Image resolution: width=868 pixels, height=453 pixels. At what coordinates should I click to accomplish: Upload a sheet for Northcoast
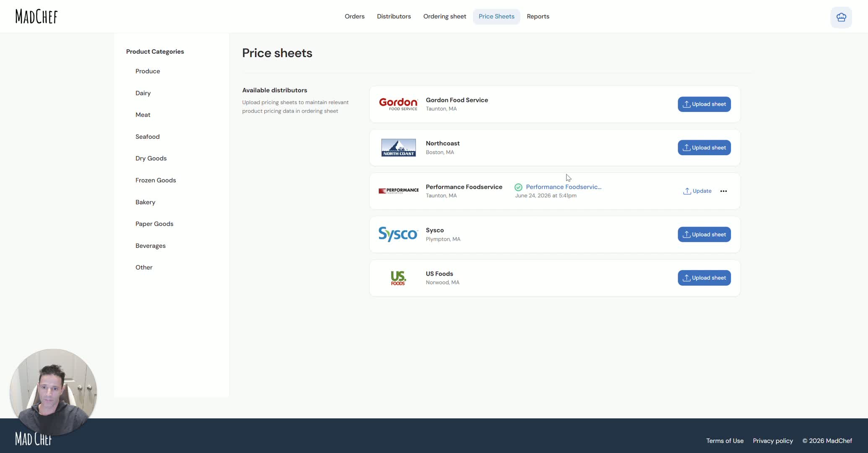coord(704,148)
